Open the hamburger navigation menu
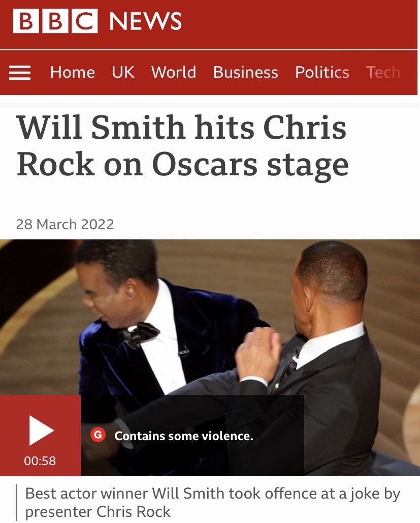420x523 pixels. click(20, 72)
